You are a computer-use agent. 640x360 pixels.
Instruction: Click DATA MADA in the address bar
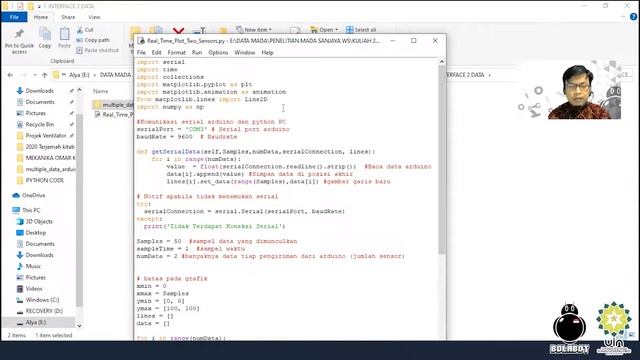coord(115,75)
